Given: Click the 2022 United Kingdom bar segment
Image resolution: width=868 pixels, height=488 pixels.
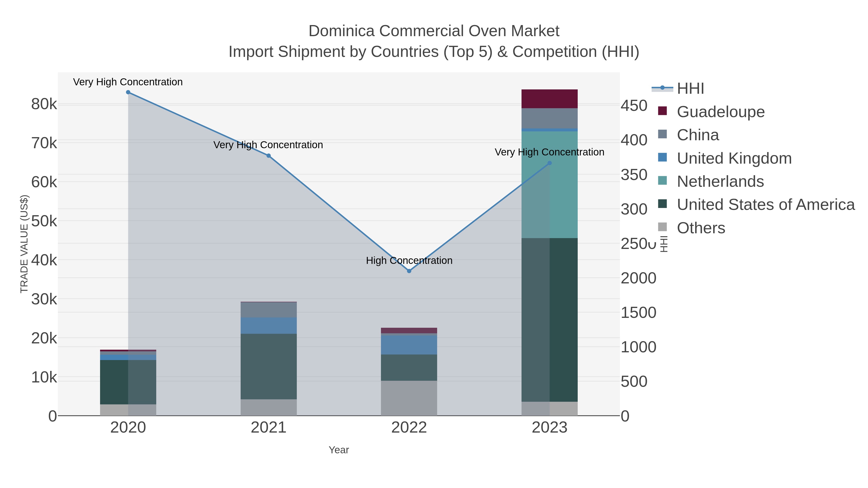Looking at the screenshot, I should pos(409,345).
